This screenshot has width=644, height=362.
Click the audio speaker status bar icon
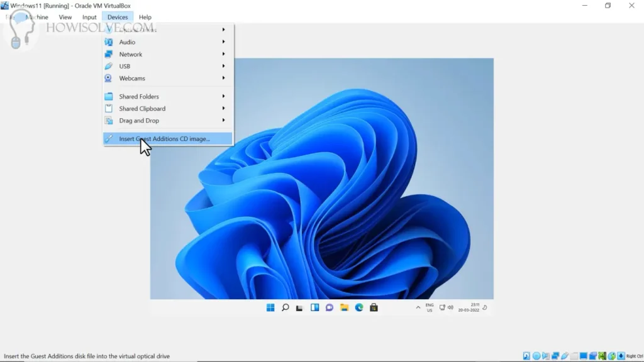coord(546,356)
